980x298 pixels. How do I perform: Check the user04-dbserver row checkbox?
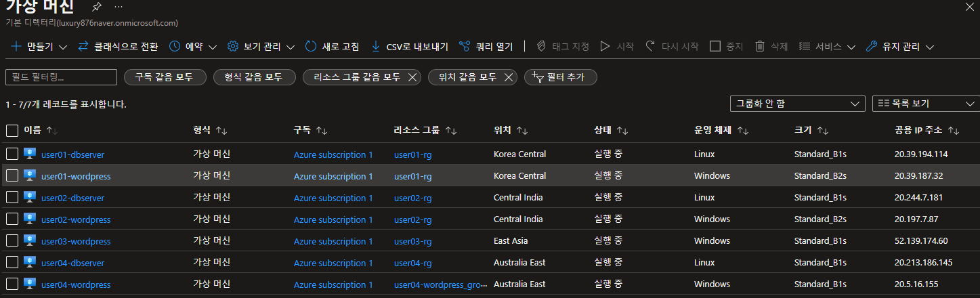tap(12, 262)
